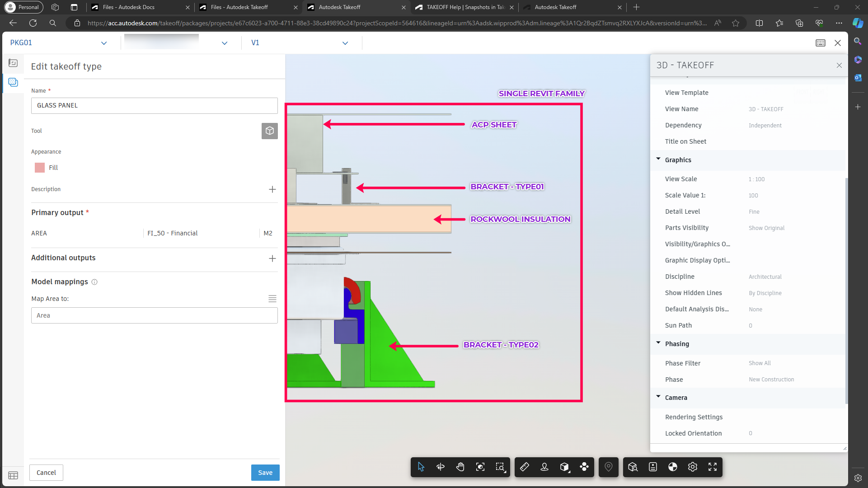The width and height of the screenshot is (868, 488).
Task: Click the viewport settings gear icon
Action: click(693, 467)
